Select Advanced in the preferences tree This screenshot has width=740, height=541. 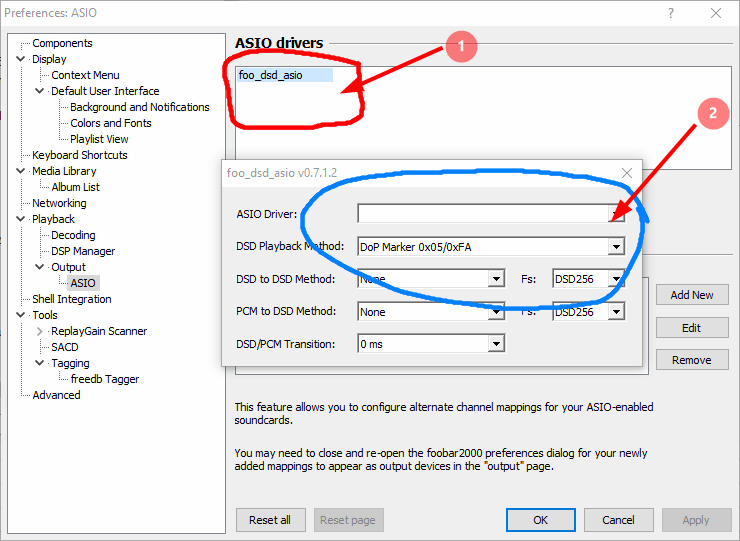(x=56, y=395)
